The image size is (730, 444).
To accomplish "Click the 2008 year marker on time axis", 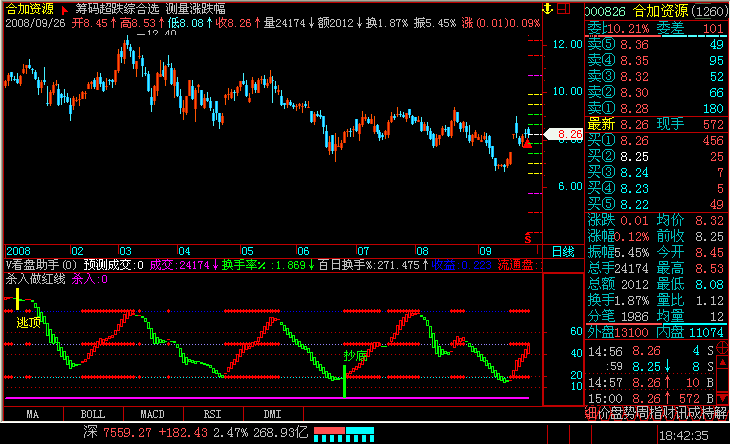I will [18, 251].
